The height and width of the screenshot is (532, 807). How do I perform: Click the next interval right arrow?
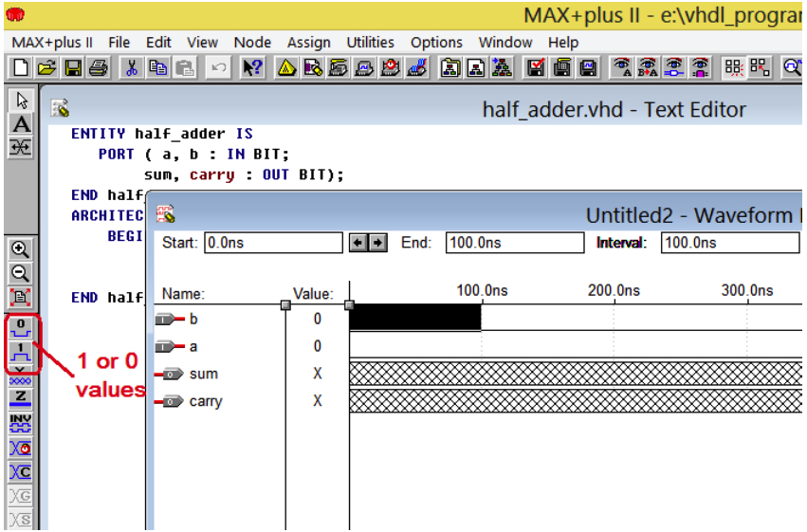[x=377, y=243]
